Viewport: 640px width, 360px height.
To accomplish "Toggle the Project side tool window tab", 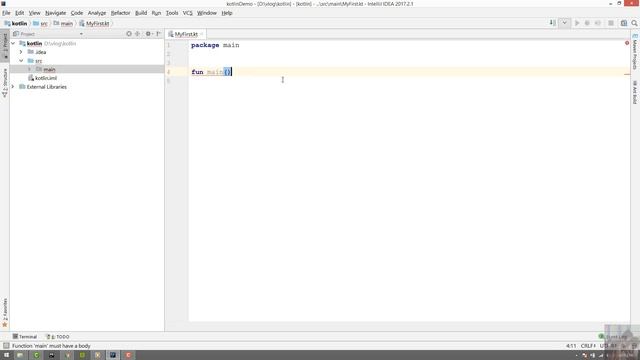I will (x=5, y=45).
